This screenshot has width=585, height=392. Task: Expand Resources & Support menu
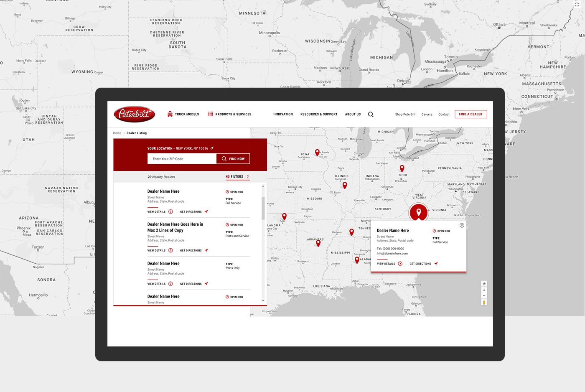[x=319, y=114]
